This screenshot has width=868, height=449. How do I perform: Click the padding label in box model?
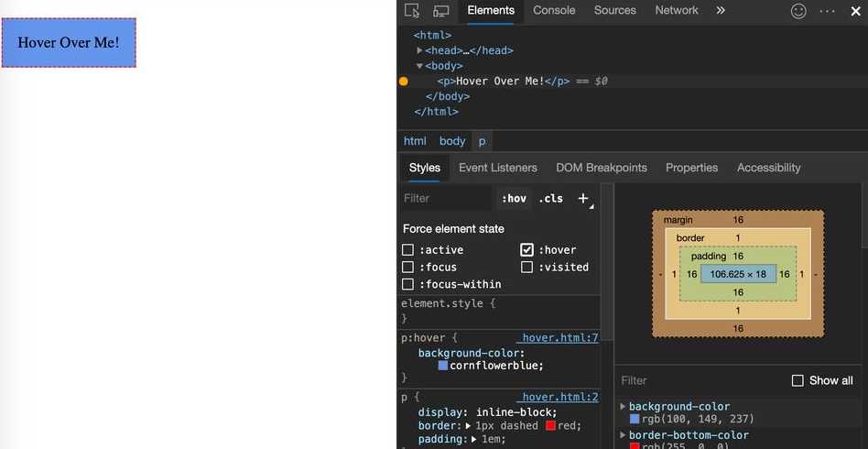coord(709,256)
